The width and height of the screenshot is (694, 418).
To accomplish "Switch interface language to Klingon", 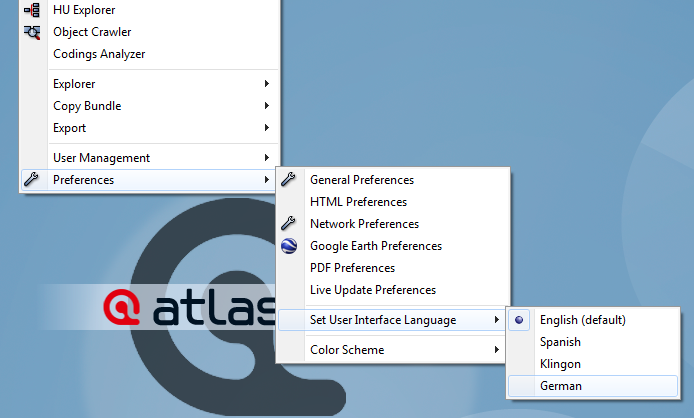I will 593,364.
